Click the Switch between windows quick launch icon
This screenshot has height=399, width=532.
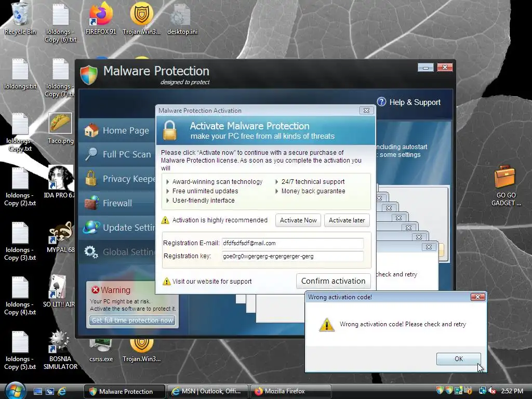click(50, 391)
